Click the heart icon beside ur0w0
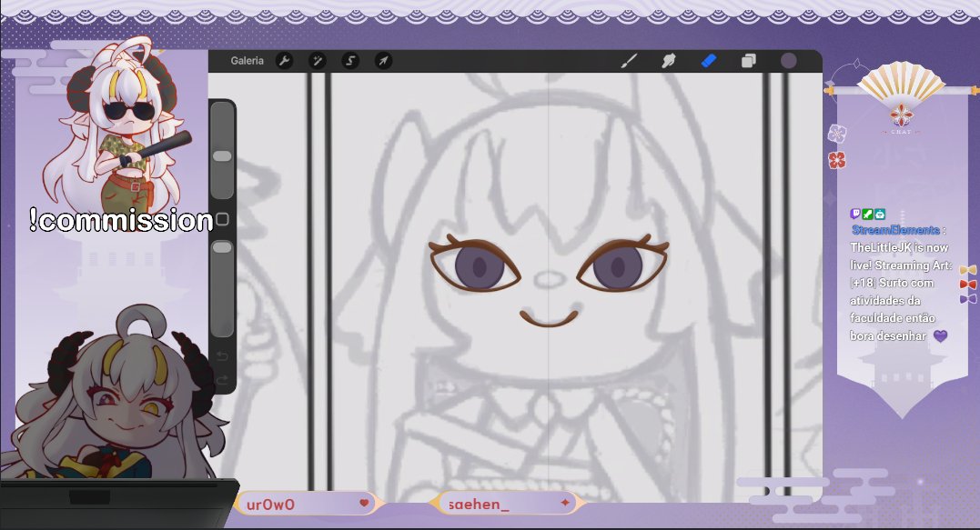Viewport: 980px width, 530px height. coord(364,503)
